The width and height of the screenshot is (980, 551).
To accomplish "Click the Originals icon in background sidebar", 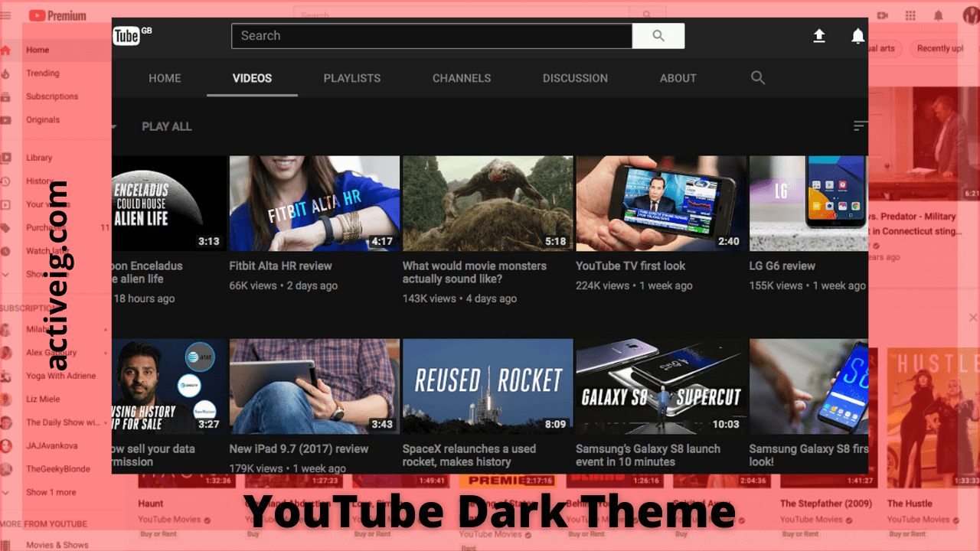I will point(5,120).
